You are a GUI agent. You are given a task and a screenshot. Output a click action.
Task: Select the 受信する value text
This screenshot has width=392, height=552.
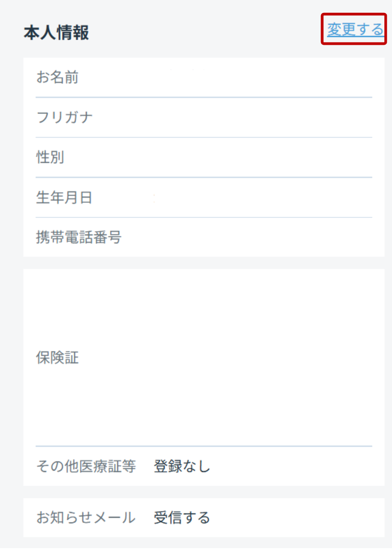click(182, 518)
